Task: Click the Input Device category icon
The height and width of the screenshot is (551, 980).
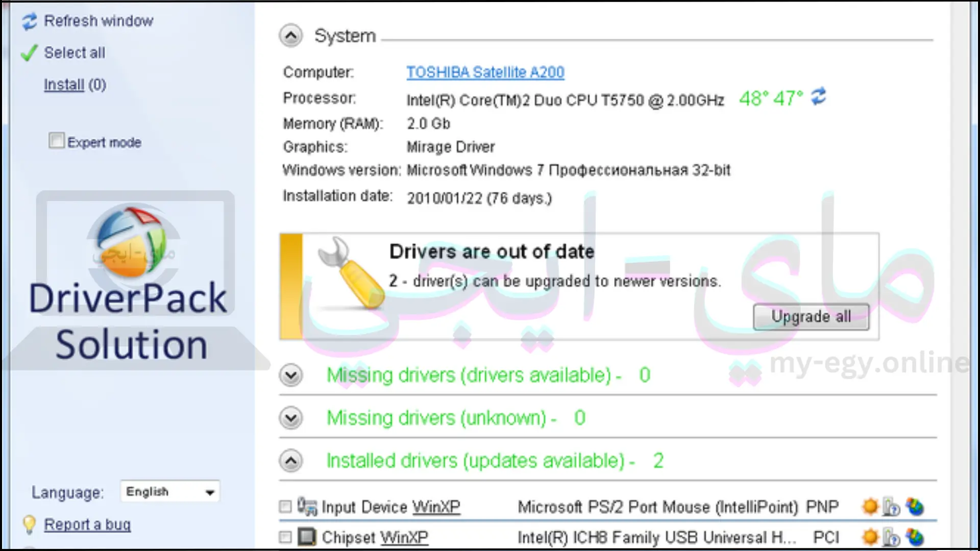Action: tap(307, 506)
